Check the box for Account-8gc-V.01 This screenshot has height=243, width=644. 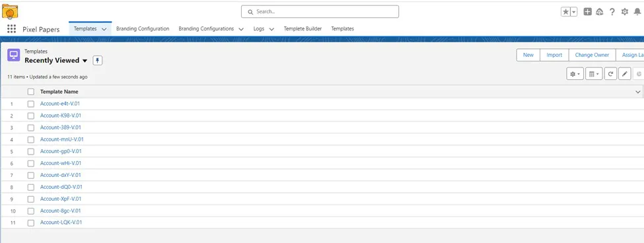[x=31, y=211]
